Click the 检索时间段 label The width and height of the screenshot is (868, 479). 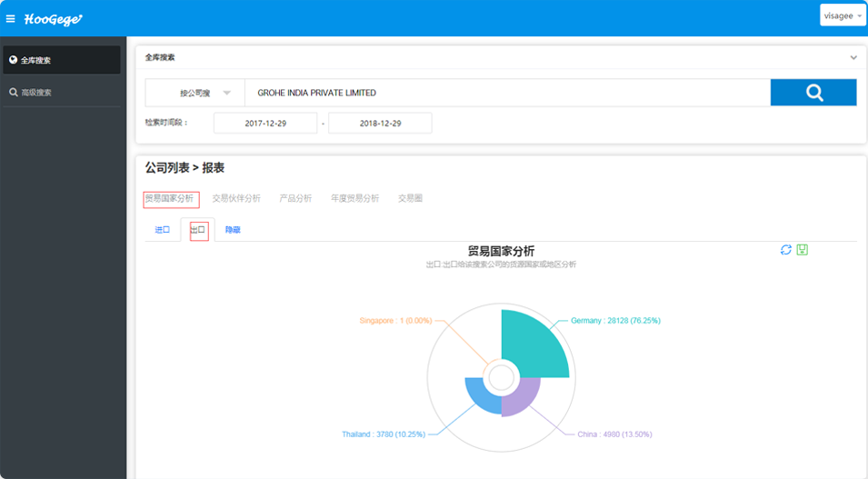click(x=166, y=123)
